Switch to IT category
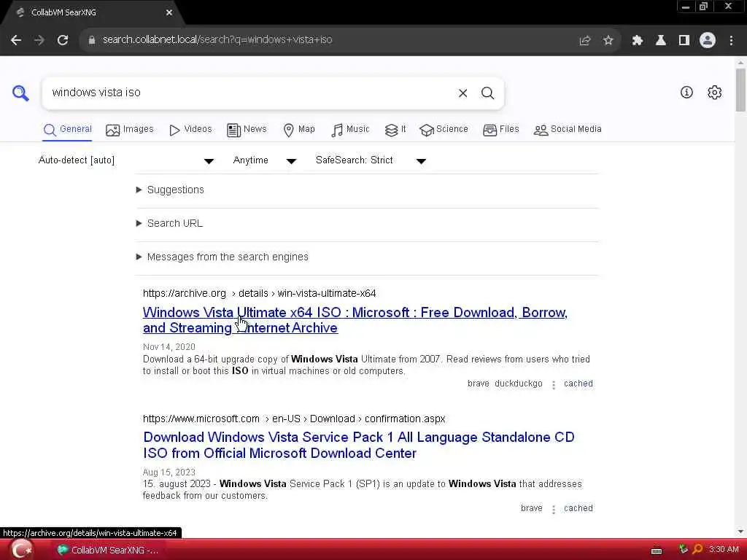 tap(395, 130)
